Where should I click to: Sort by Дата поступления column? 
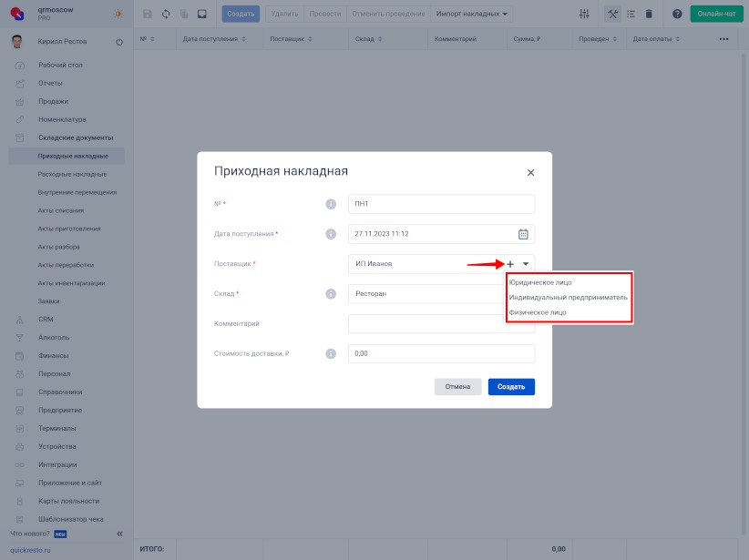tap(214, 39)
